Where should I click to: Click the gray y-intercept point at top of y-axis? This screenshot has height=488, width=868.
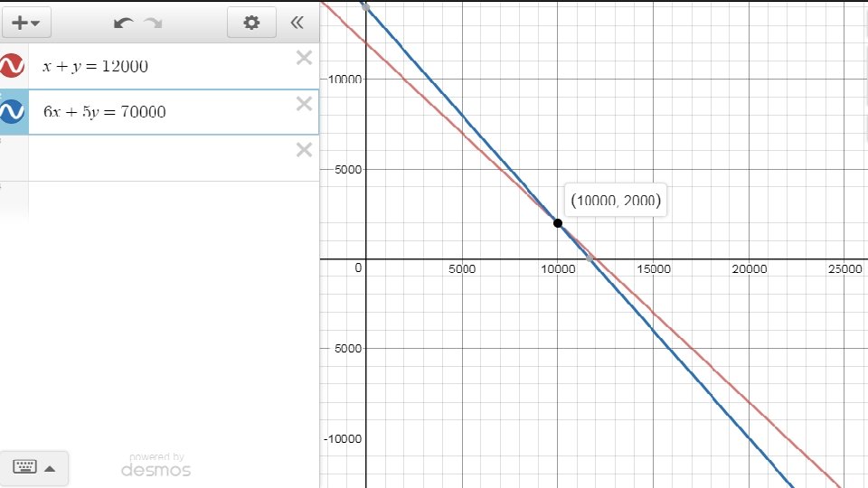365,6
